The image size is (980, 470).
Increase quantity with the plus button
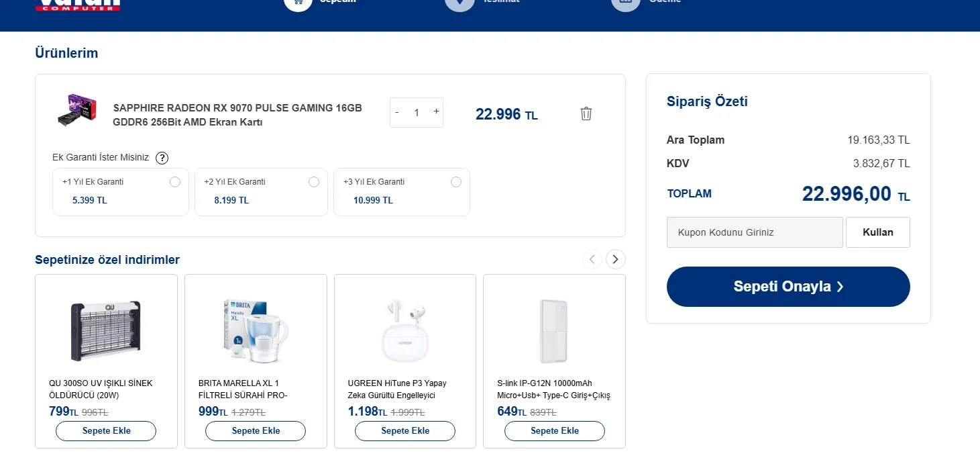[436, 111]
